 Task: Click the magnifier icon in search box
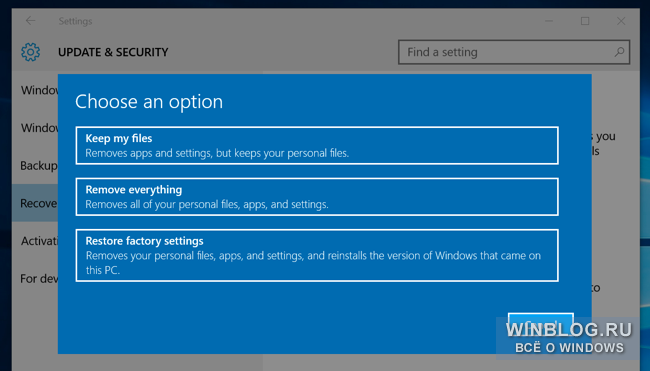(619, 52)
